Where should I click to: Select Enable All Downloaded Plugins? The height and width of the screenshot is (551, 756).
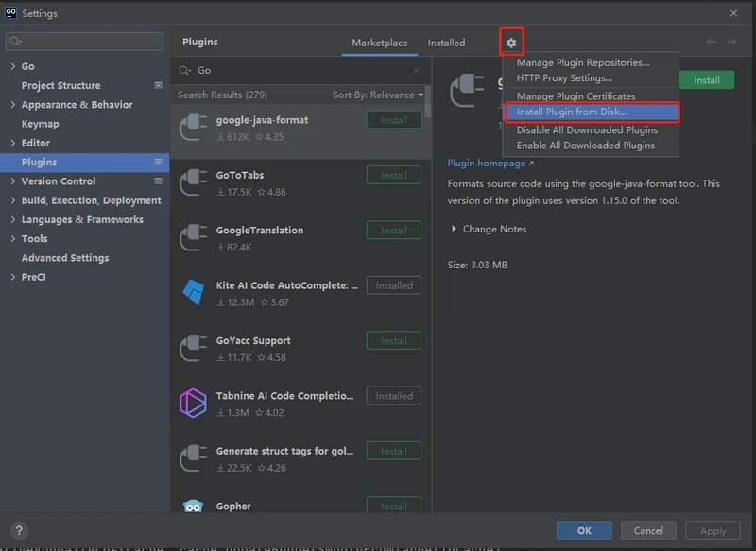click(591, 146)
